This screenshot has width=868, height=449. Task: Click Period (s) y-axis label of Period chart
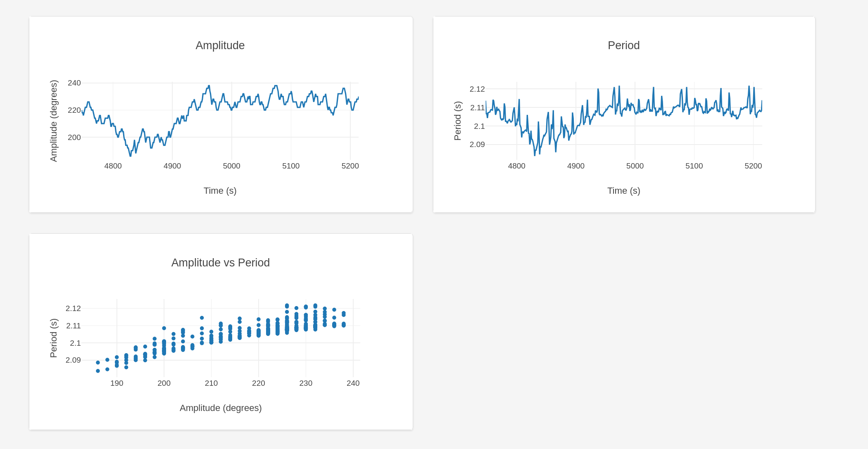[457, 121]
